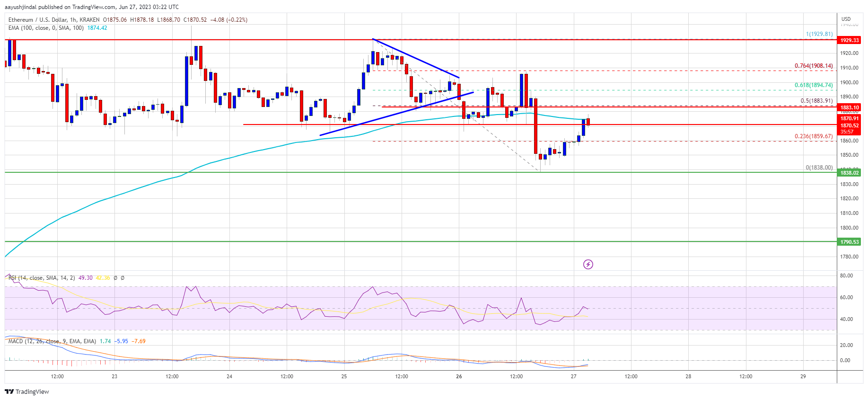Image resolution: width=868 pixels, height=400 pixels.
Task: Click the Fibonacci 0.236(1859.67) label
Action: click(x=814, y=136)
